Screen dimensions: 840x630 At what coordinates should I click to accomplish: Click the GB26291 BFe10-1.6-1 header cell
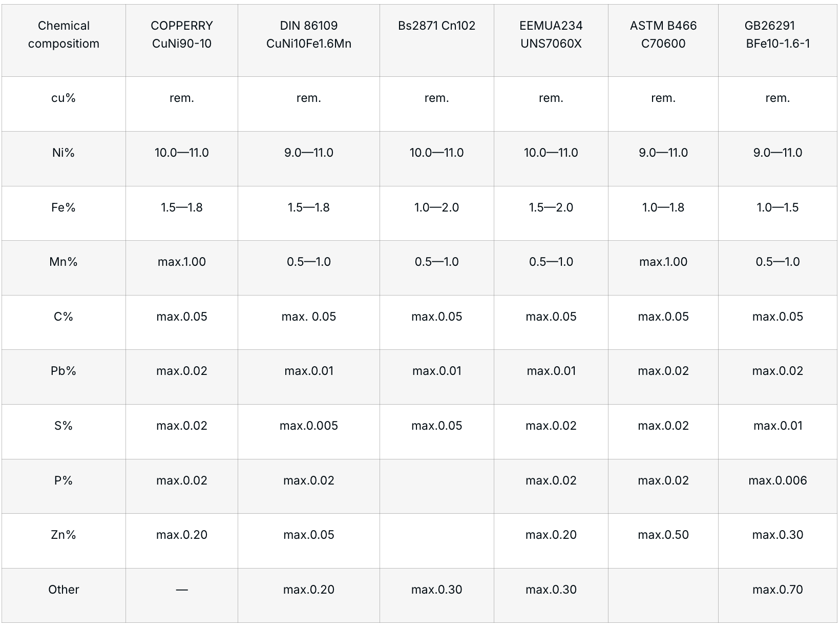click(778, 35)
